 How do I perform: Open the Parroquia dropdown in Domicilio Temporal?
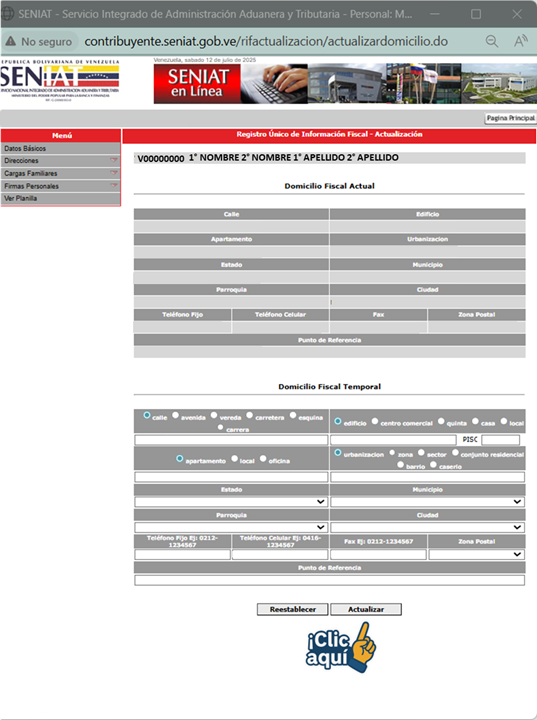click(231, 527)
